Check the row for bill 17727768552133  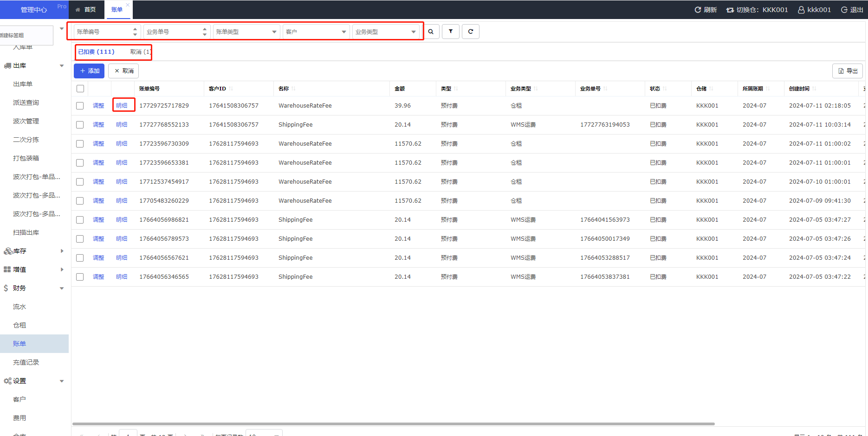click(80, 125)
